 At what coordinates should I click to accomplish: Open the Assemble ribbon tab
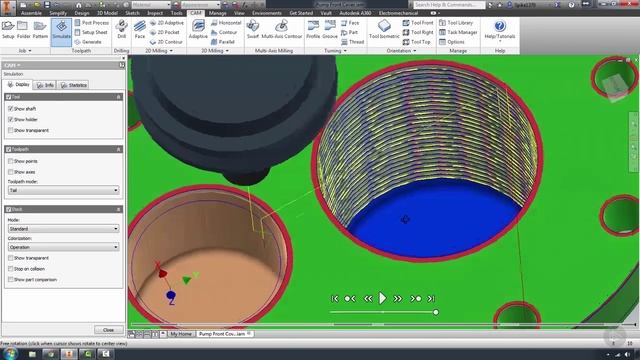(x=31, y=13)
